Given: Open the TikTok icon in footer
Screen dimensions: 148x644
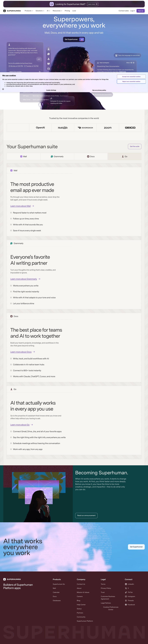Looking at the screenshot, I should (x=126, y=592).
